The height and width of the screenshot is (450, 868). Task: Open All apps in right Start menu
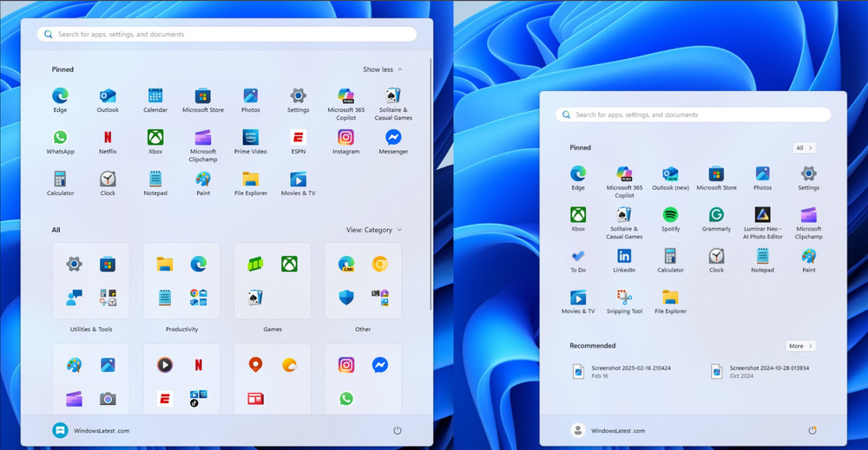coord(804,147)
